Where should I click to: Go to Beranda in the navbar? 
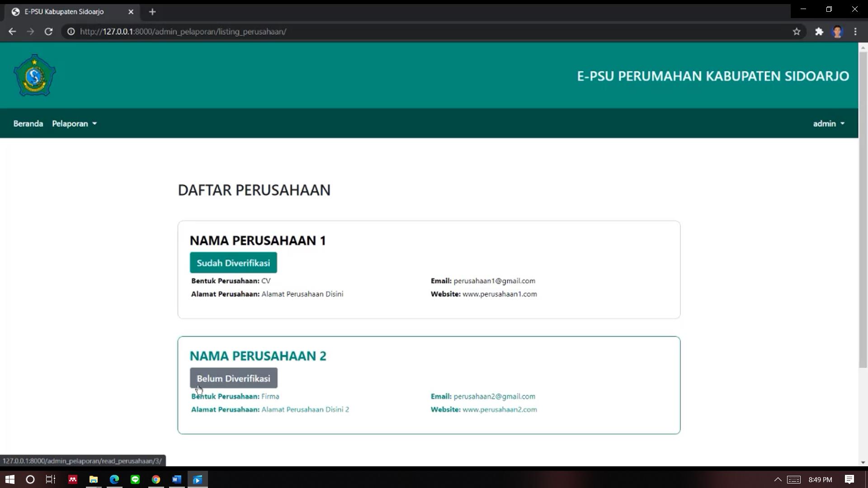(28, 123)
